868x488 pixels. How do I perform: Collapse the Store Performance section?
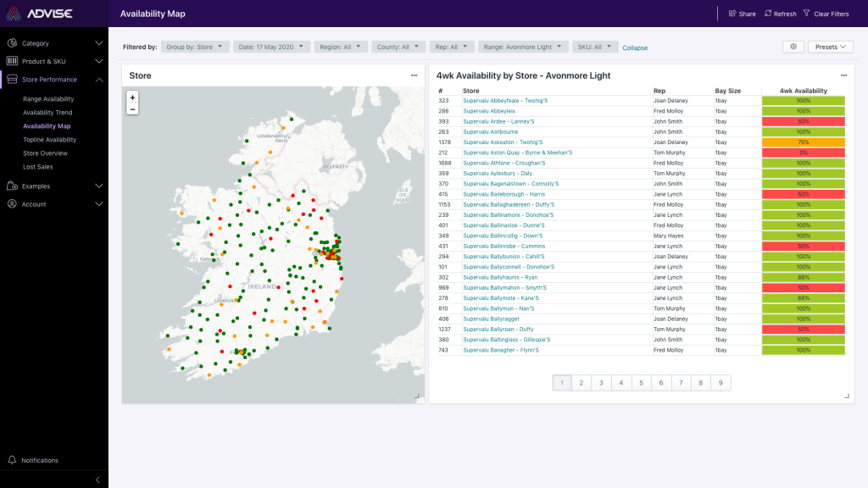[x=99, y=80]
